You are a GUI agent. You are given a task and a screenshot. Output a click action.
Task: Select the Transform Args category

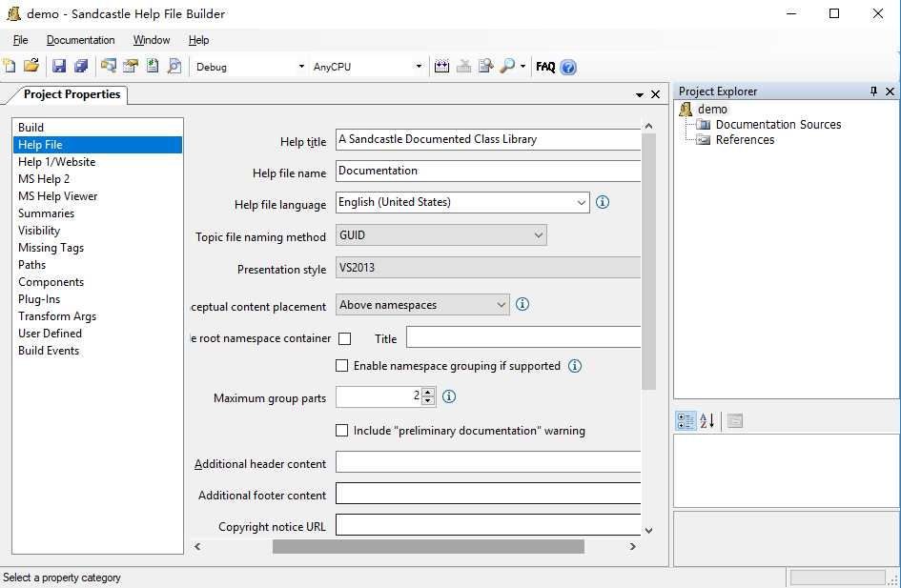[x=97, y=316]
